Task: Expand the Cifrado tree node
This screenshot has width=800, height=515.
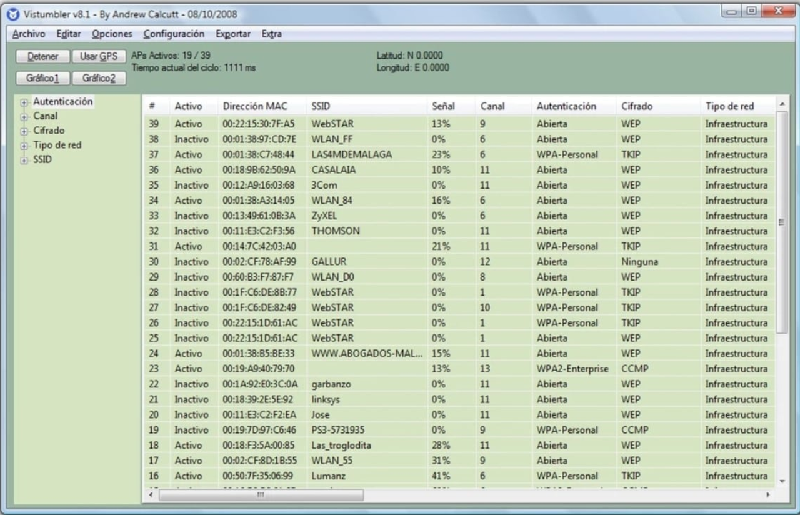Action: (23, 131)
